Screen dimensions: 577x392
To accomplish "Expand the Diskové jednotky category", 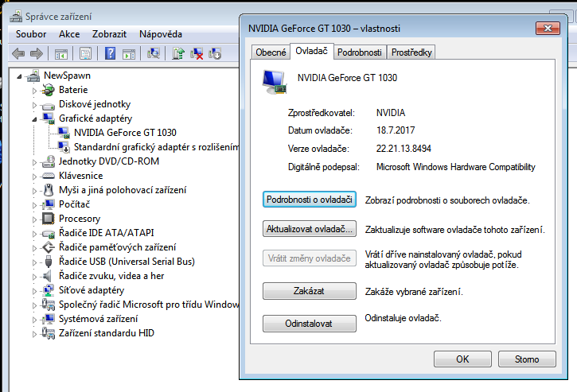I will [34, 105].
